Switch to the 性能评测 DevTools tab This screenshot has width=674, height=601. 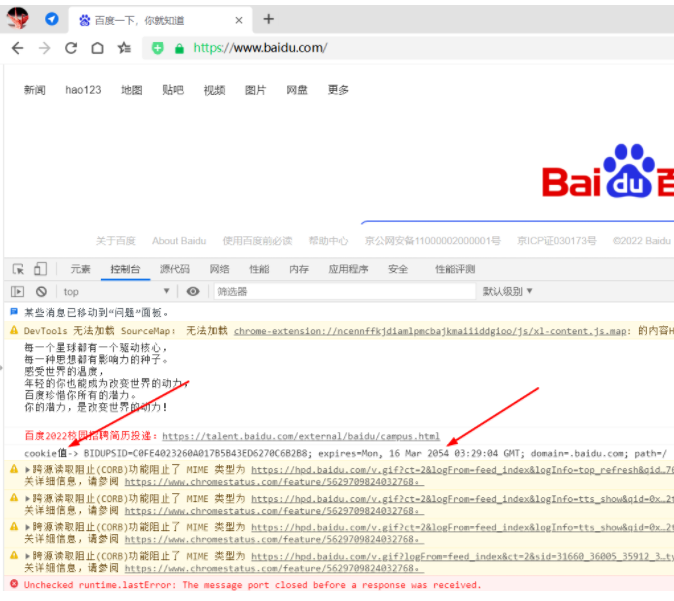coord(455,269)
